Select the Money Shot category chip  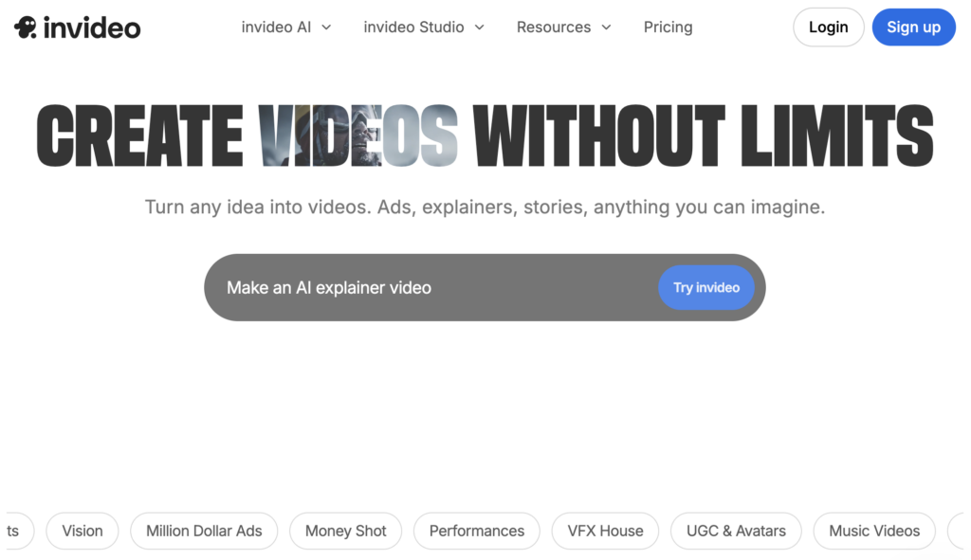345,531
